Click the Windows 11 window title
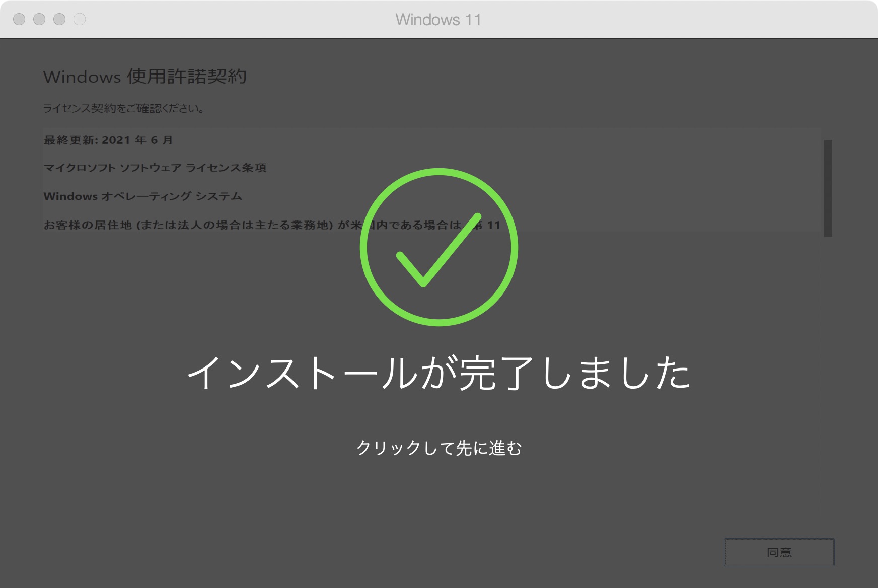 [x=438, y=20]
